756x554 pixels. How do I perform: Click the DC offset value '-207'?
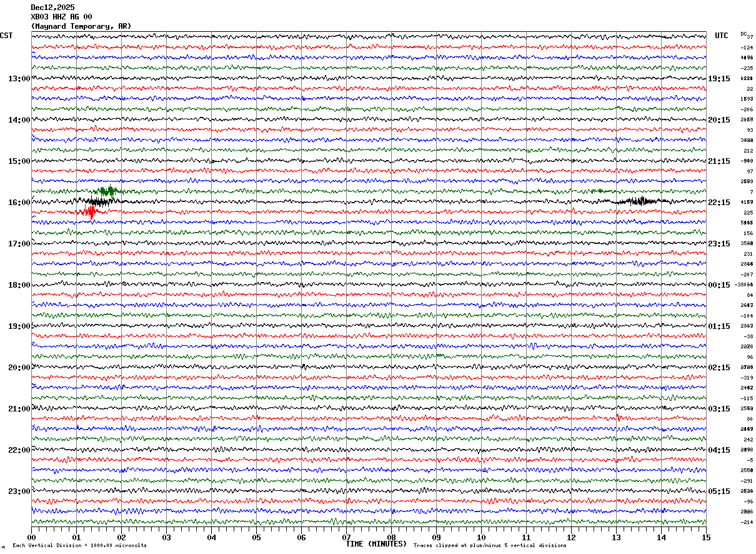(x=747, y=274)
